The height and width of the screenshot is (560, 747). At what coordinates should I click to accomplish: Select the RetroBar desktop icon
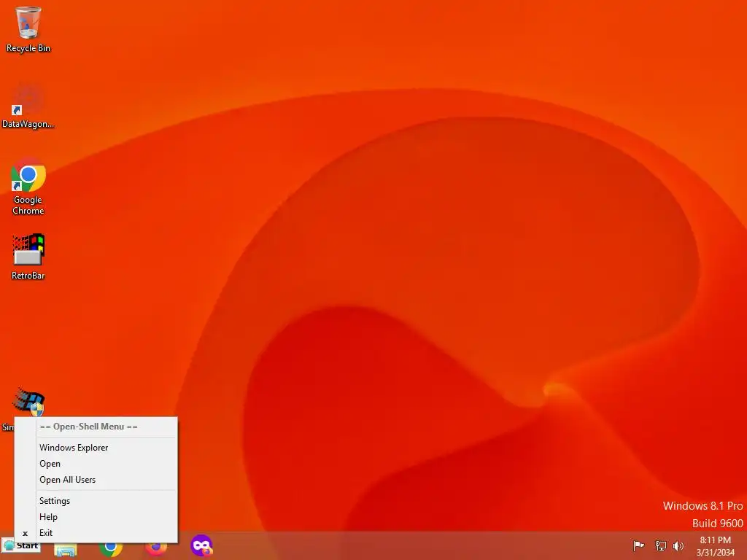[28, 256]
